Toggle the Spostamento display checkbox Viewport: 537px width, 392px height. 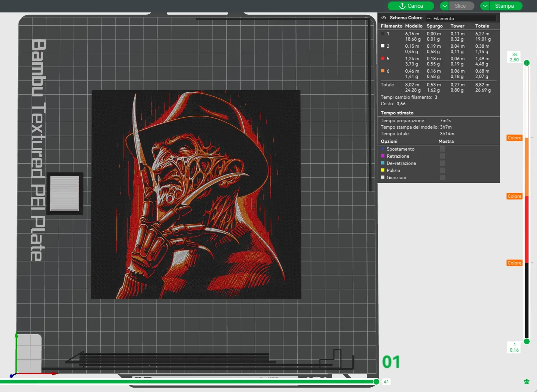(442, 149)
